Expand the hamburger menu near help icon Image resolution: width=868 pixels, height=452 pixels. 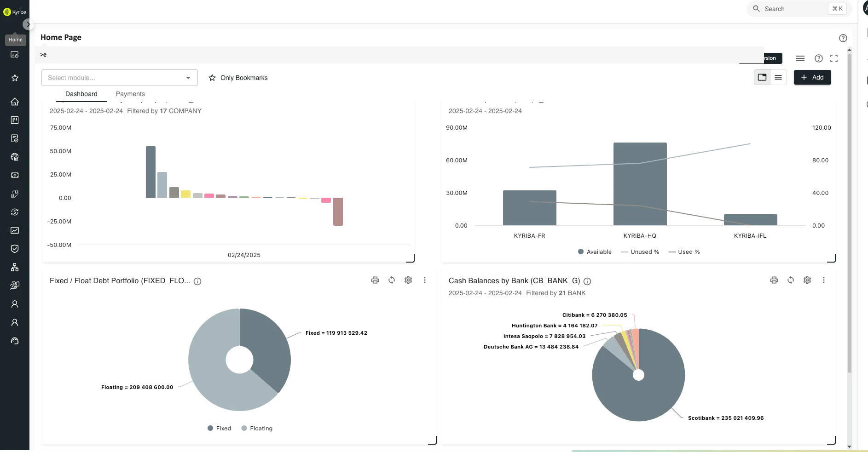point(800,58)
